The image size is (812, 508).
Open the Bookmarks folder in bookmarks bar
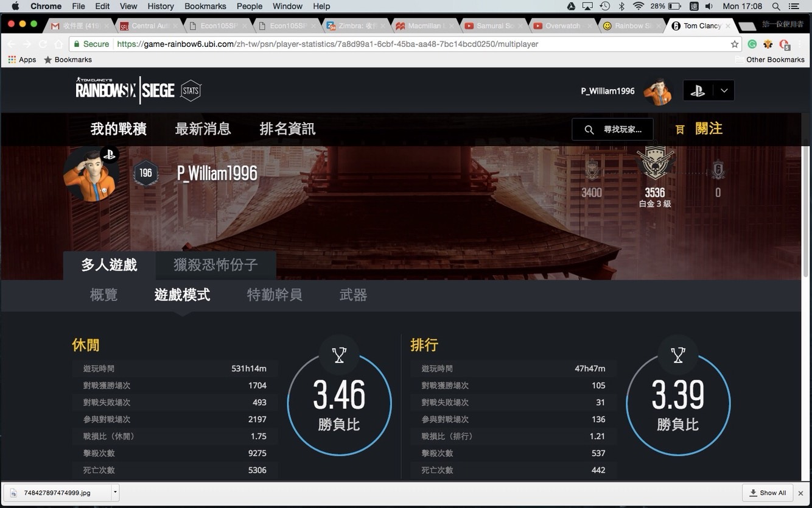pos(68,60)
